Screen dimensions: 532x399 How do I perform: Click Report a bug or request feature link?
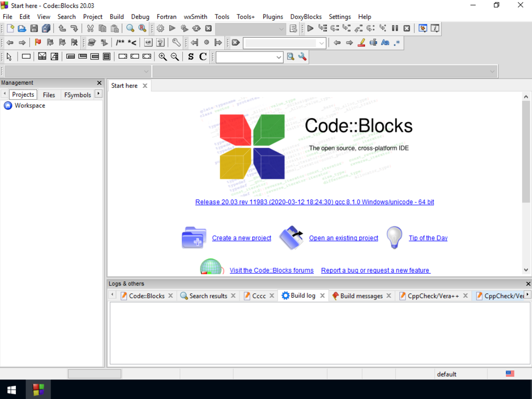point(376,270)
